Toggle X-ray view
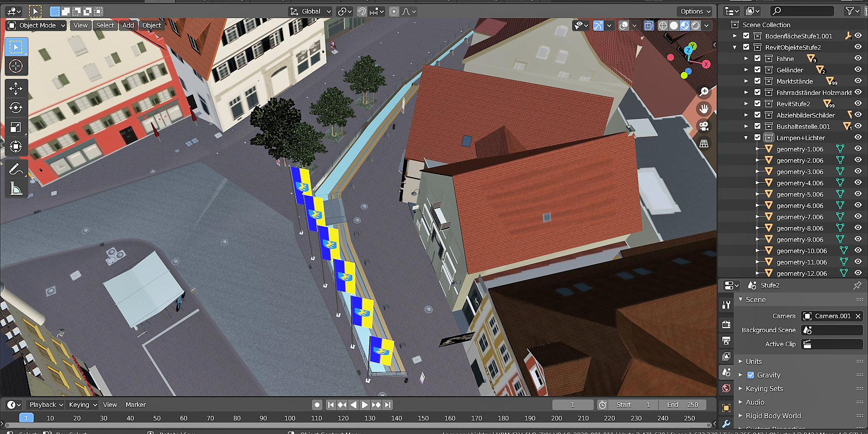 (649, 25)
